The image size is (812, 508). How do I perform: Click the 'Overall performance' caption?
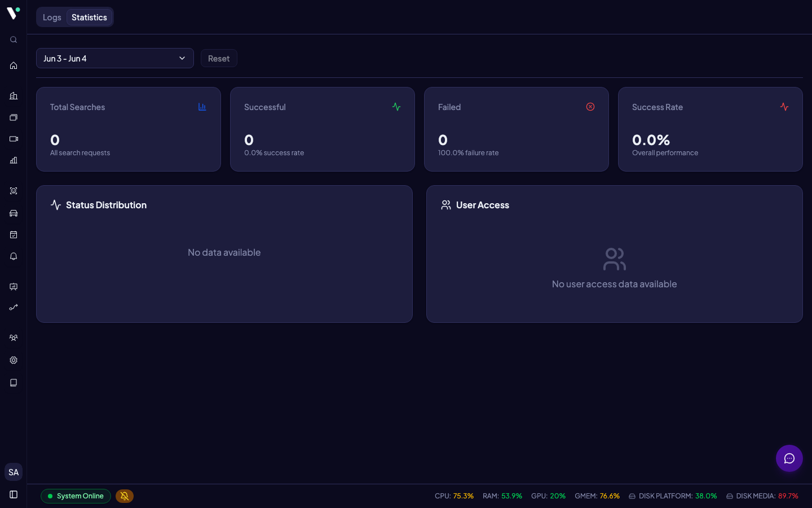tap(665, 153)
